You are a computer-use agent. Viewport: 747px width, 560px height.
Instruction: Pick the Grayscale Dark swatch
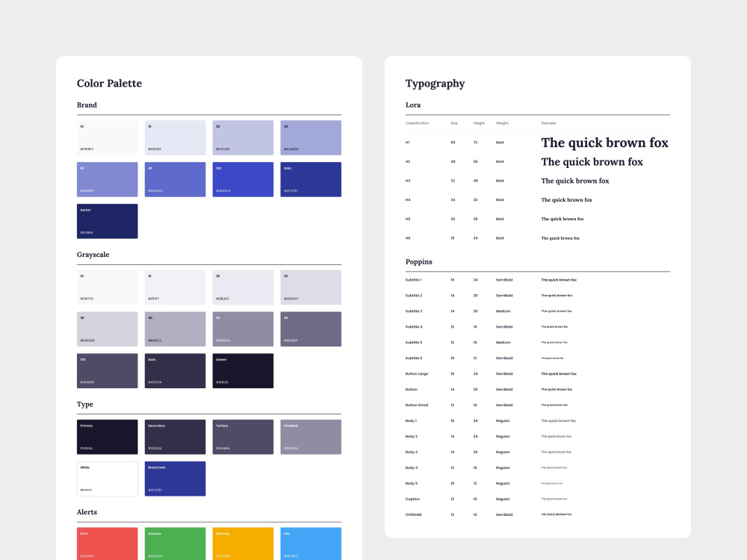pyautogui.click(x=175, y=371)
